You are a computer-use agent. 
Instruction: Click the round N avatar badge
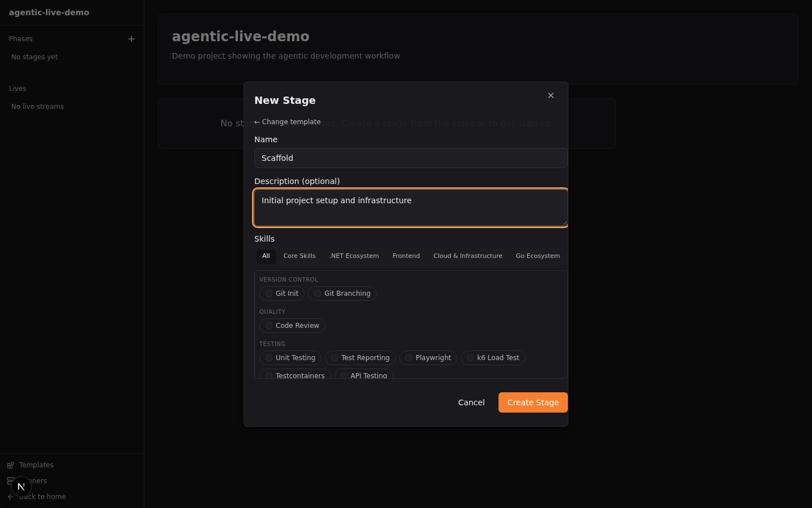[21, 486]
